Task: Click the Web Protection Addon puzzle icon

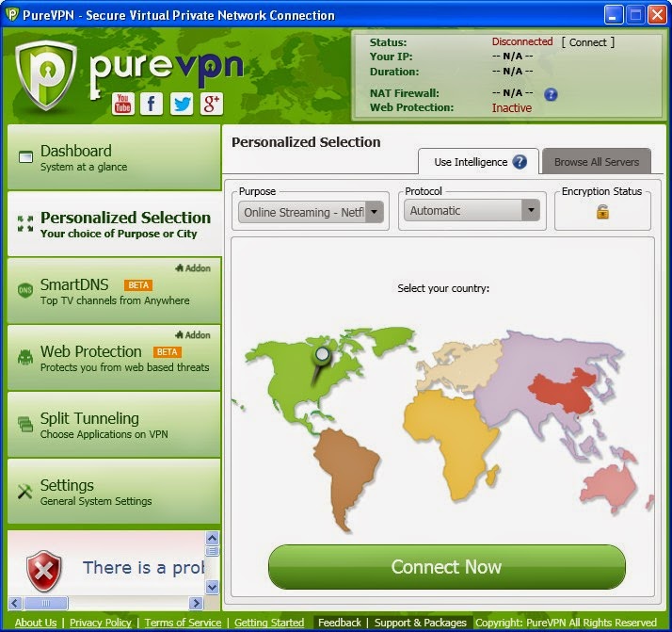Action: (179, 334)
